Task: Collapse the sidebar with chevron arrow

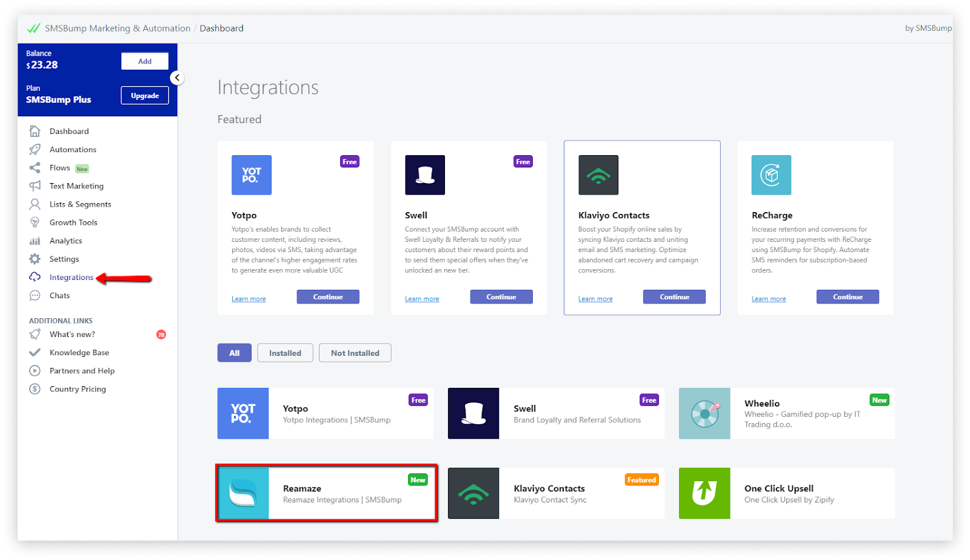Action: click(177, 78)
